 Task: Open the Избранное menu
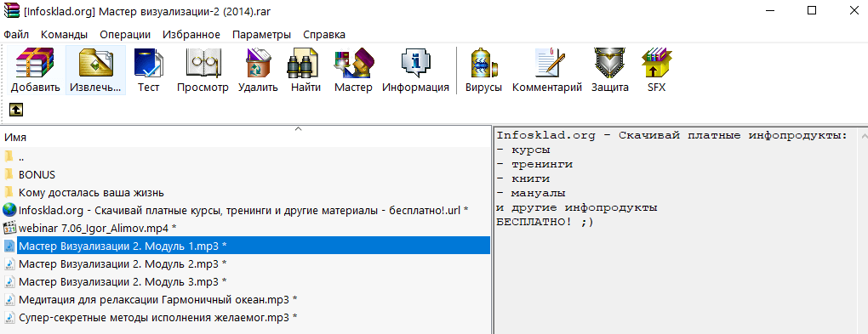(191, 34)
